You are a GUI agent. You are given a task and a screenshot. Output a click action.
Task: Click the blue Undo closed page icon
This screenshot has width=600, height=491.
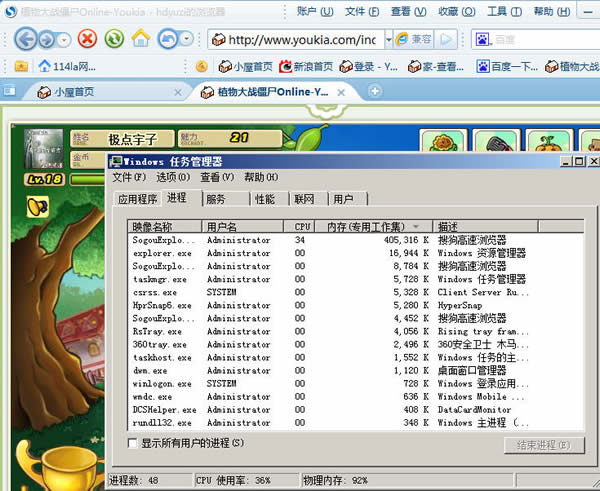[168, 39]
